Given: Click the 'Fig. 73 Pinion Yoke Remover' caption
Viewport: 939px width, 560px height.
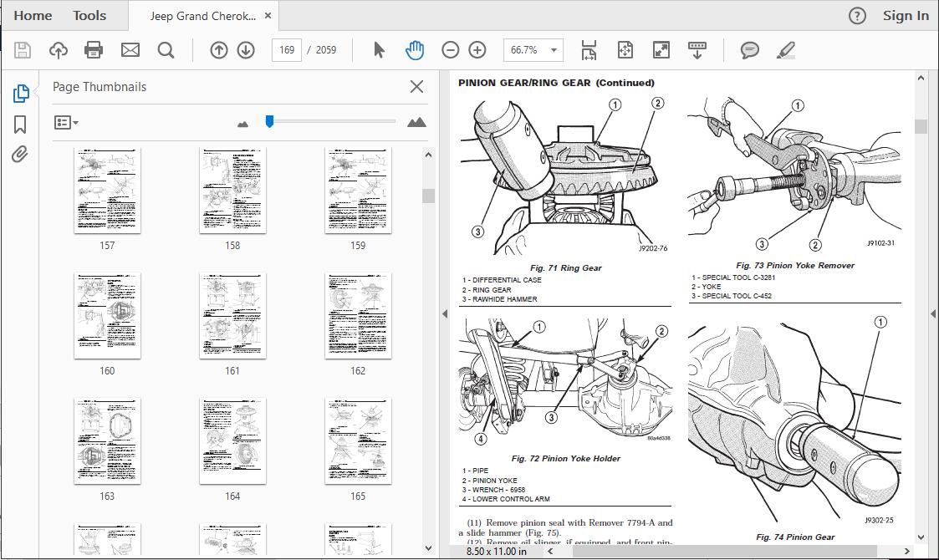Looking at the screenshot, I should tap(795, 265).
